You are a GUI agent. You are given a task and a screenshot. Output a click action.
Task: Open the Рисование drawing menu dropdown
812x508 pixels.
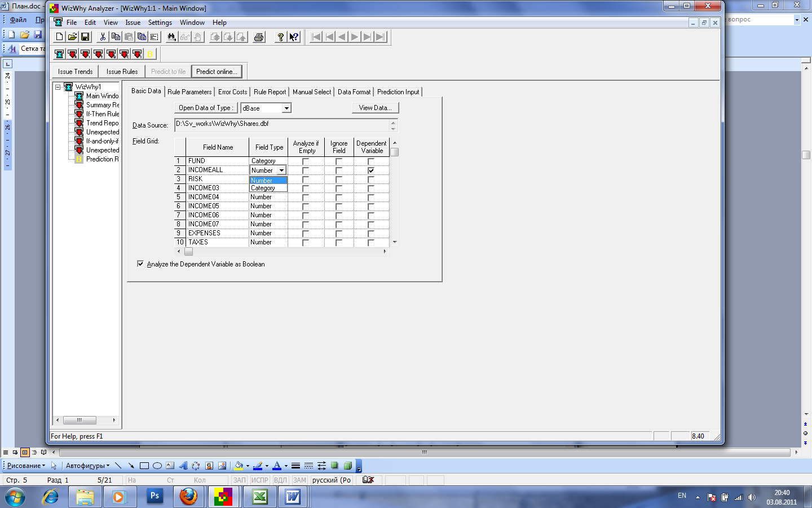click(26, 466)
